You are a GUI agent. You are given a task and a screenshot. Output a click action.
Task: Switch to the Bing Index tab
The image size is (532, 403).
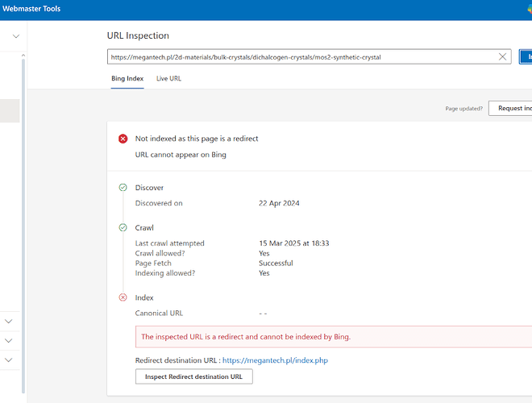(127, 79)
